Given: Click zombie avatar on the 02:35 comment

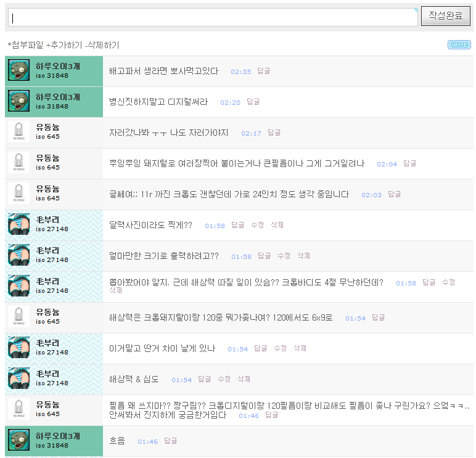Looking at the screenshot, I should pyautogui.click(x=18, y=71).
